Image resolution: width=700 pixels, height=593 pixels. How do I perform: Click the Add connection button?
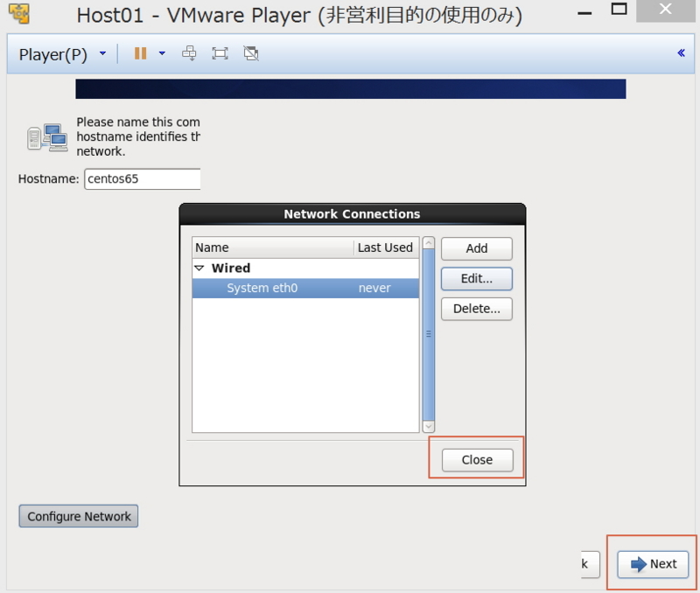pos(477,248)
